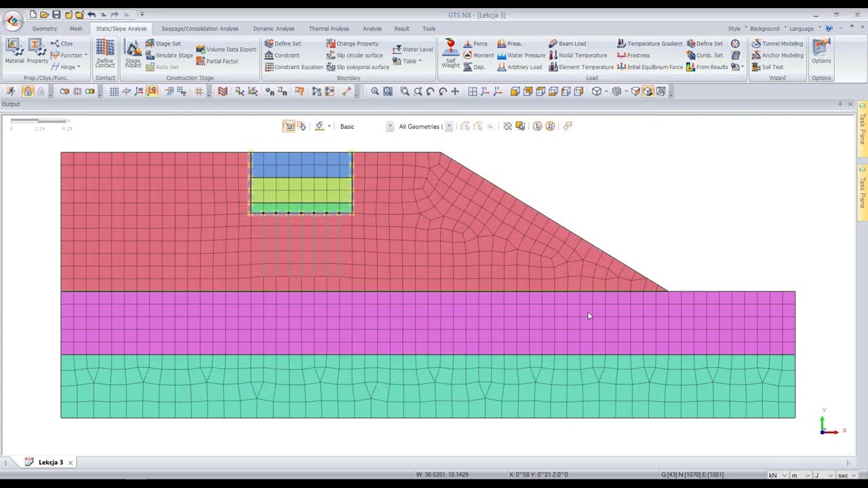
Task: Click the From Results button
Action: pos(707,67)
